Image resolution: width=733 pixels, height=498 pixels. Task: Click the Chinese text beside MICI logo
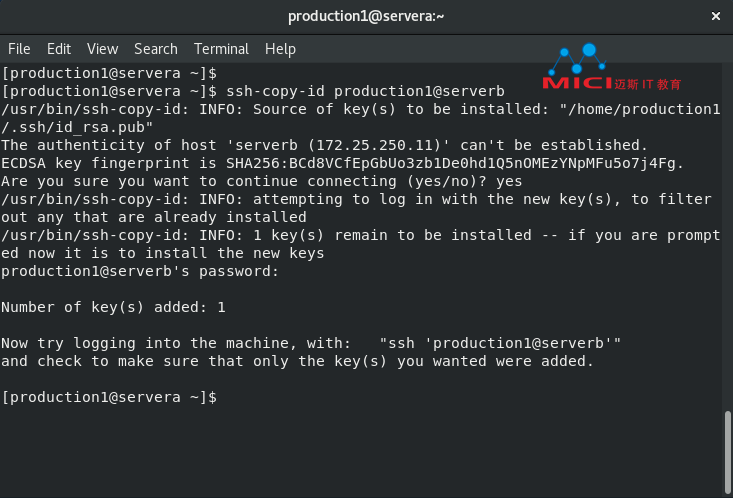(647, 84)
